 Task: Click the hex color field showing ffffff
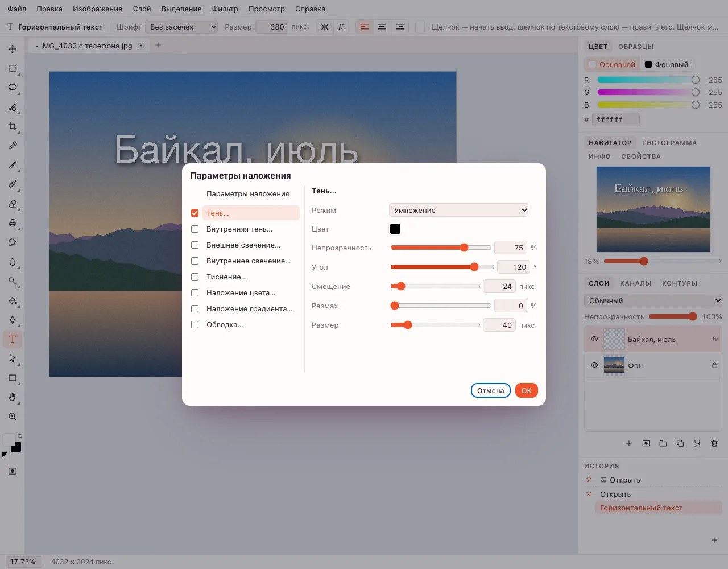615,119
